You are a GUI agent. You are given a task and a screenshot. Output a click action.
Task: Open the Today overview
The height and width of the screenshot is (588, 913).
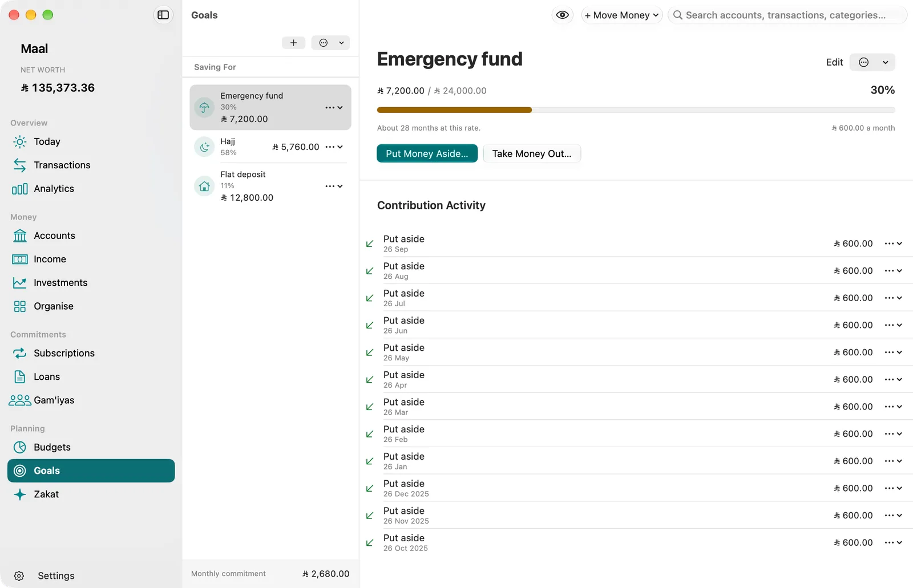[x=91, y=141]
